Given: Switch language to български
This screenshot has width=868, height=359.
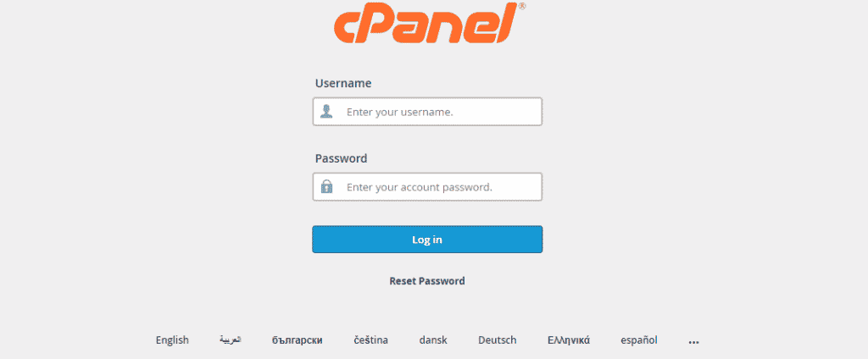Looking at the screenshot, I should [x=298, y=340].
